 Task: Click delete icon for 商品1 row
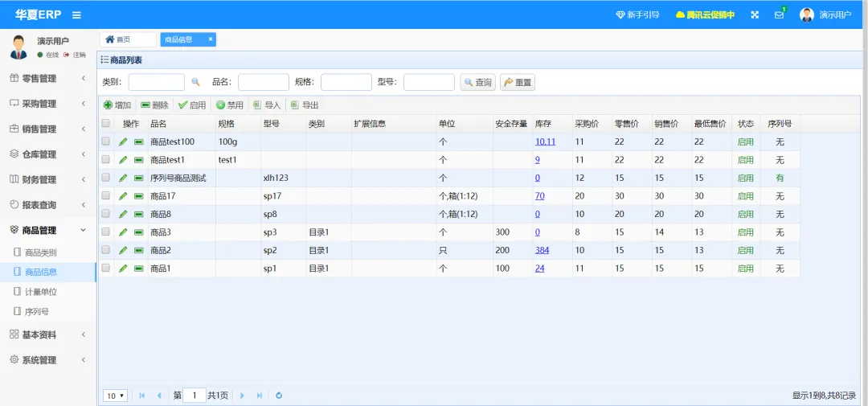coord(138,268)
